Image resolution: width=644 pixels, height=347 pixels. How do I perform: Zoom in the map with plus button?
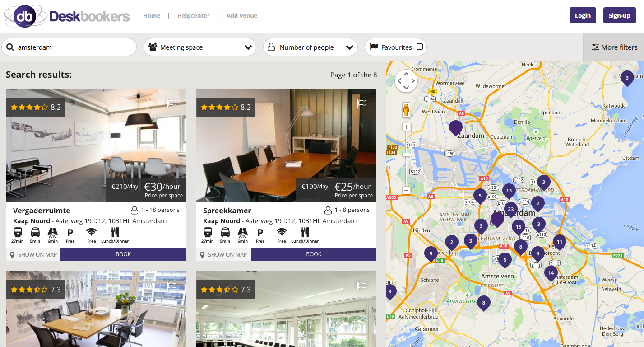tap(406, 127)
